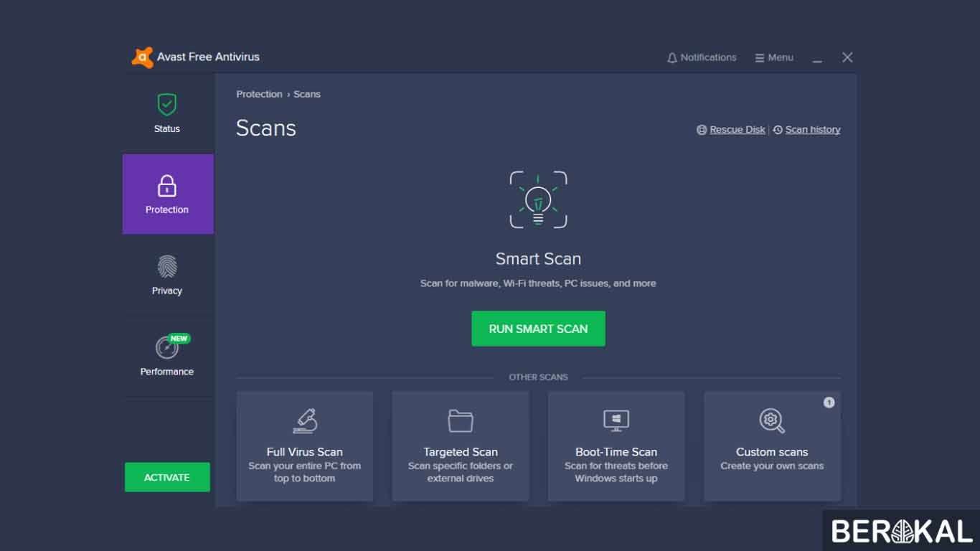Click the ACTIVATE button
The height and width of the screenshot is (551, 980).
[x=167, y=477]
